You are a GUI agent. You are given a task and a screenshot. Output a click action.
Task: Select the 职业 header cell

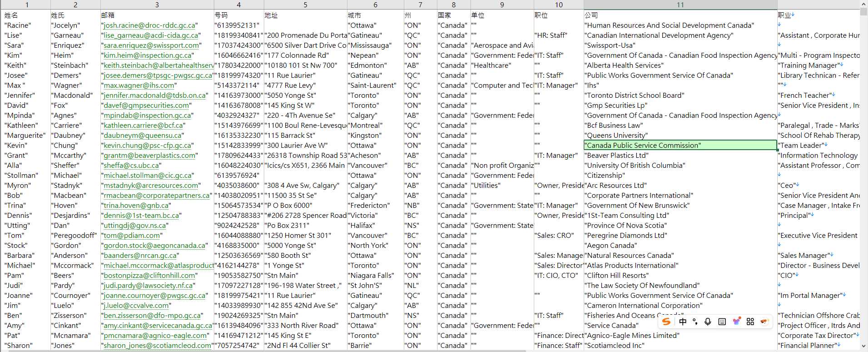click(818, 15)
